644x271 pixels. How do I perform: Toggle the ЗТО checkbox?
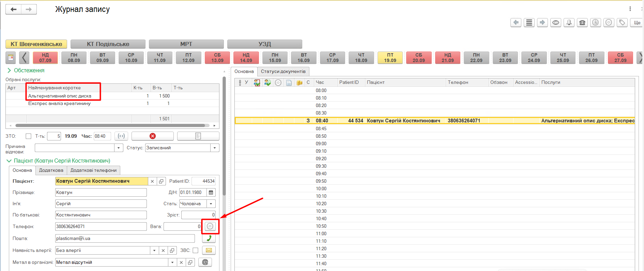[29, 136]
